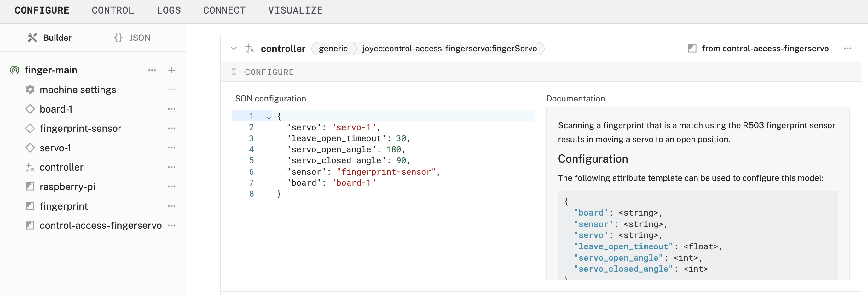The width and height of the screenshot is (868, 295).
Task: Click servo_open_angle value 180
Action: (393, 149)
